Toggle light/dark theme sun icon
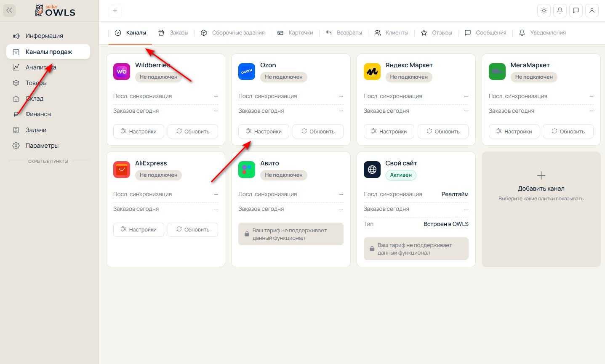This screenshot has width=605, height=364. (x=544, y=11)
